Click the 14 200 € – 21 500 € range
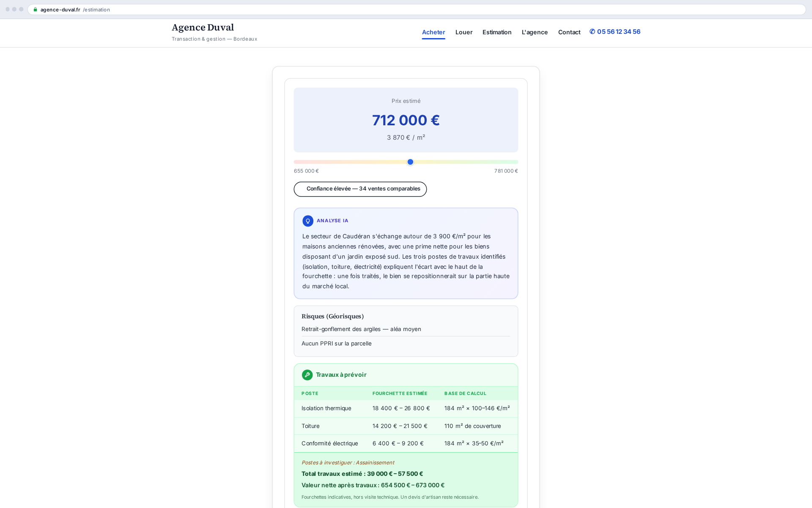Image resolution: width=812 pixels, height=508 pixels. tap(400, 426)
